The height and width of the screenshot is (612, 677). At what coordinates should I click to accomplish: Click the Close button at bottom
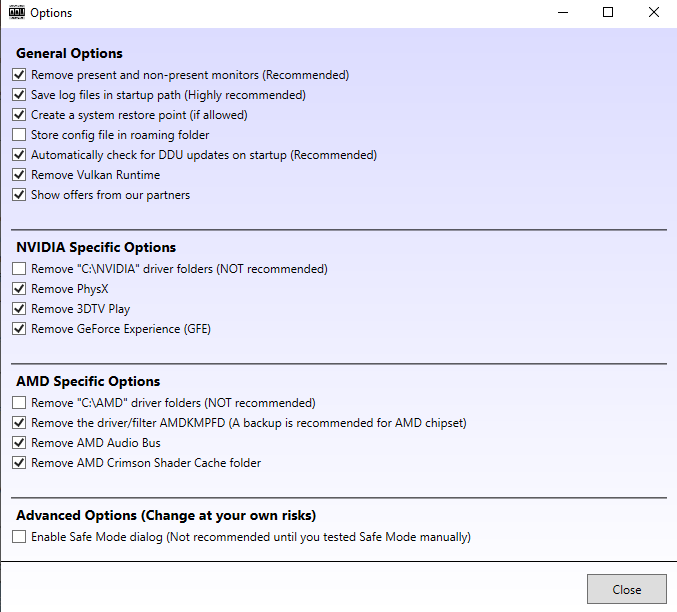point(626,589)
